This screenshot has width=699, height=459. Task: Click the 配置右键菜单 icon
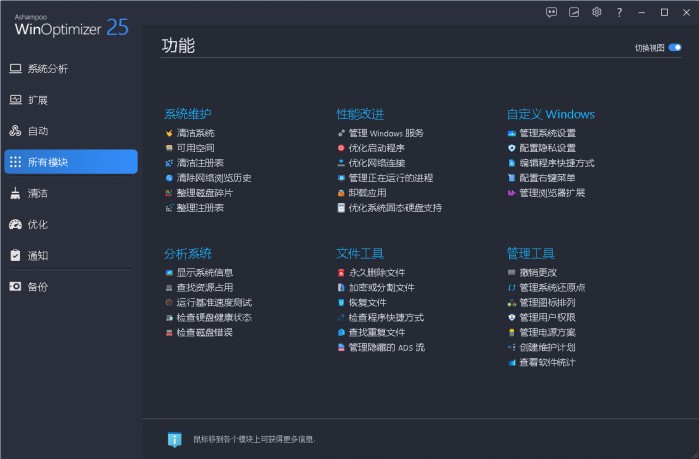[x=512, y=178]
